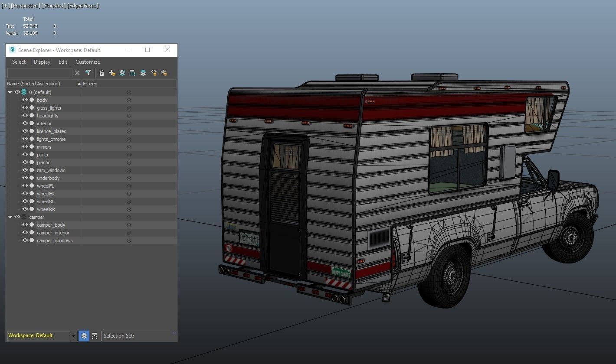616x364 pixels.
Task: Click the object dot icon next to body
Action: tap(32, 100)
